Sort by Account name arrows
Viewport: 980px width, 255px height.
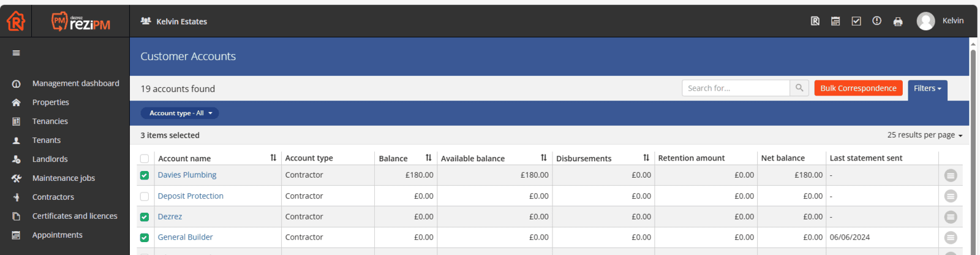coord(273,158)
